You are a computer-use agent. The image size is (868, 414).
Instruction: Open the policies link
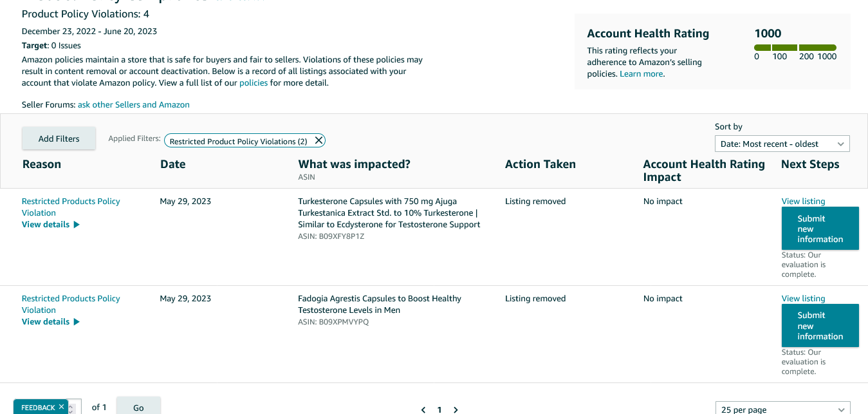pyautogui.click(x=254, y=83)
